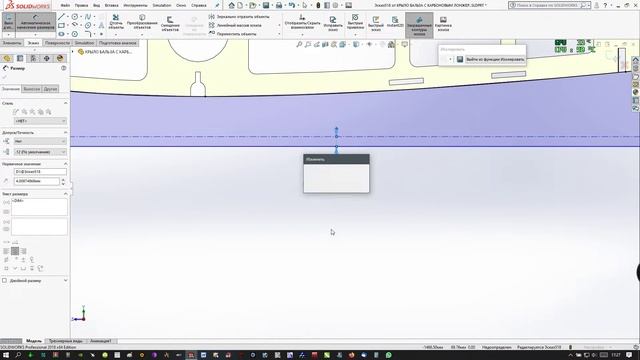Switch to the Simulation ribbon tab
The image size is (640, 360).
(84, 43)
